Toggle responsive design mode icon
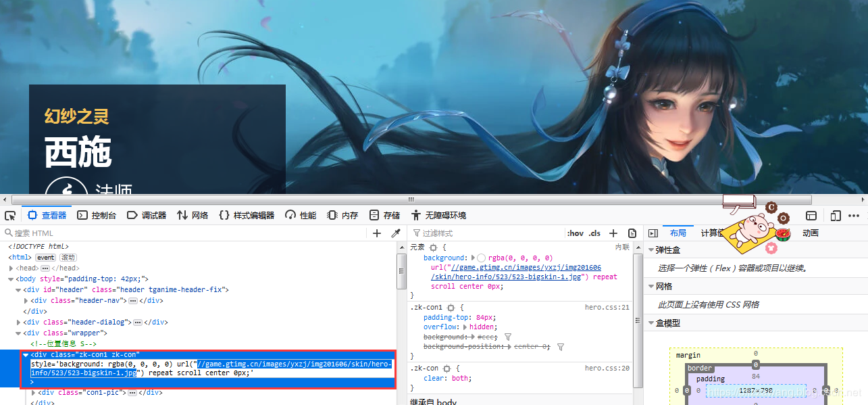Screen dimensions: 868x405 tap(835, 216)
